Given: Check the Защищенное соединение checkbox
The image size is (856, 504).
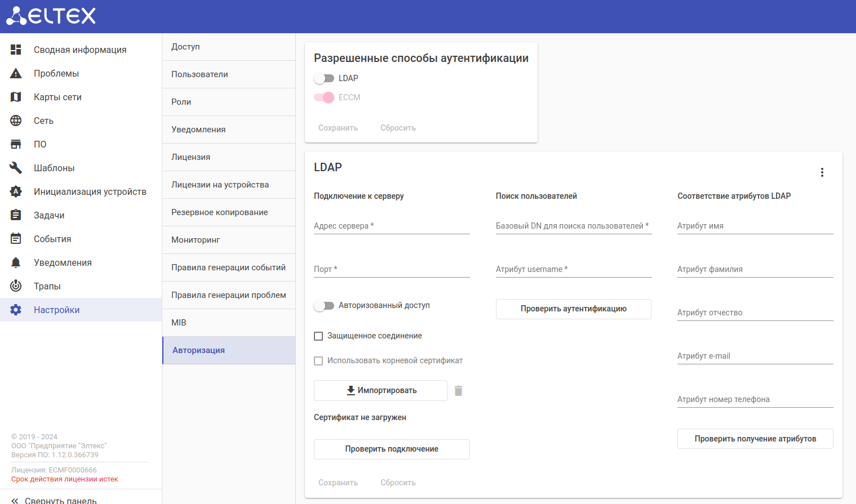Looking at the screenshot, I should point(318,336).
